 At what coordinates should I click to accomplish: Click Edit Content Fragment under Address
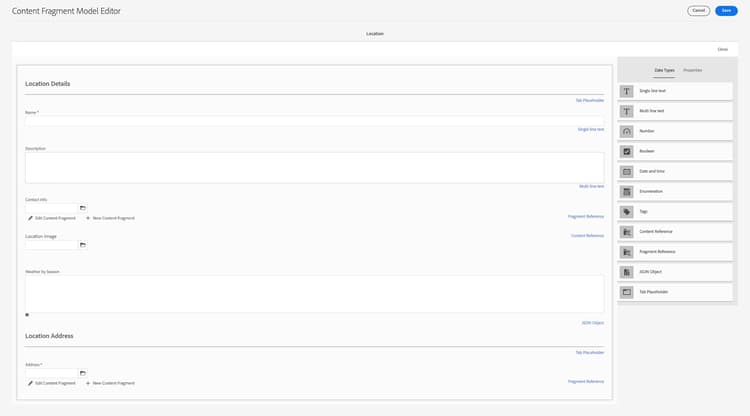(x=52, y=383)
